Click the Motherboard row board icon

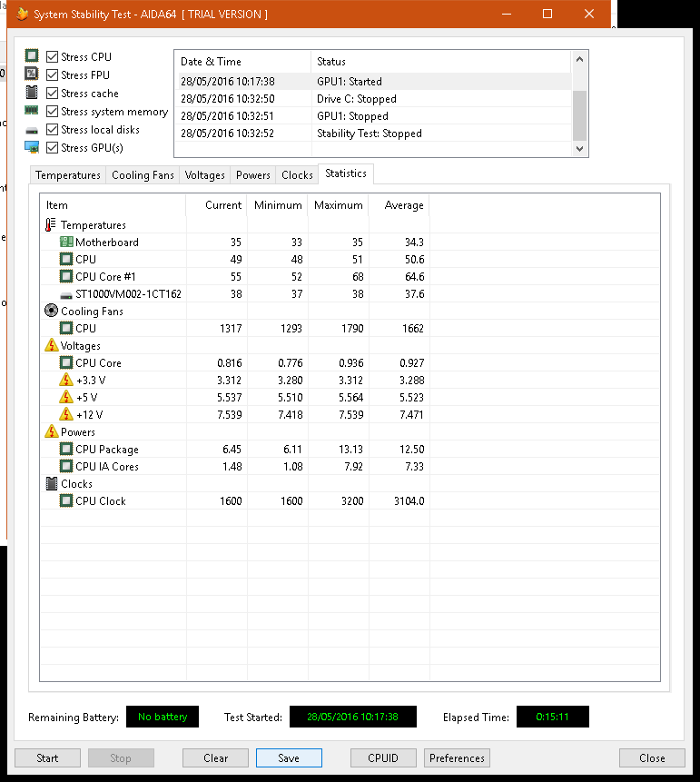66,242
